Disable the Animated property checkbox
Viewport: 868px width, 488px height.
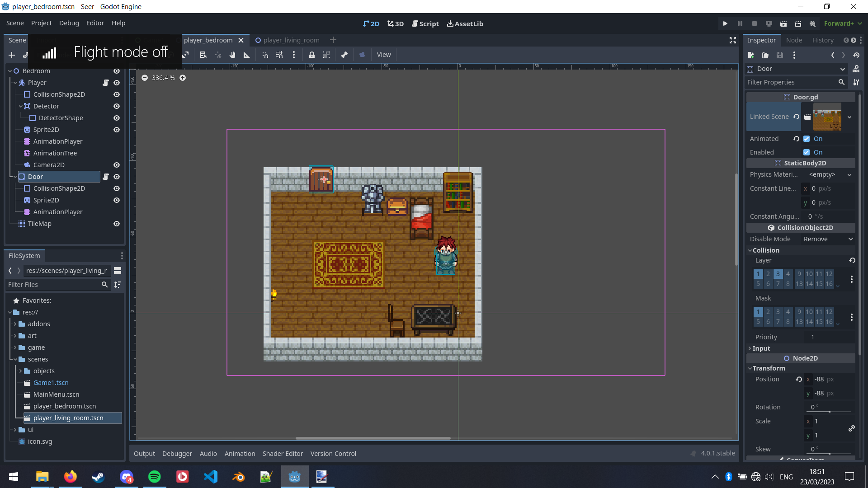[807, 139]
